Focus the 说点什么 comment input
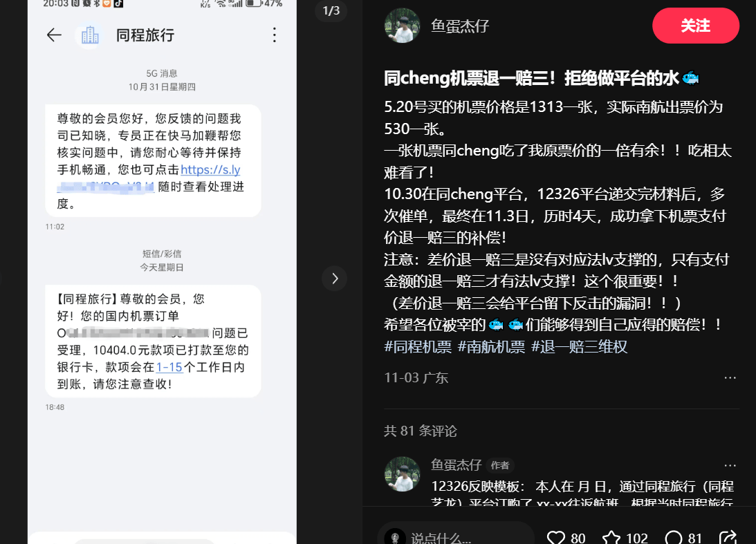This screenshot has width=756, height=544. point(456,535)
